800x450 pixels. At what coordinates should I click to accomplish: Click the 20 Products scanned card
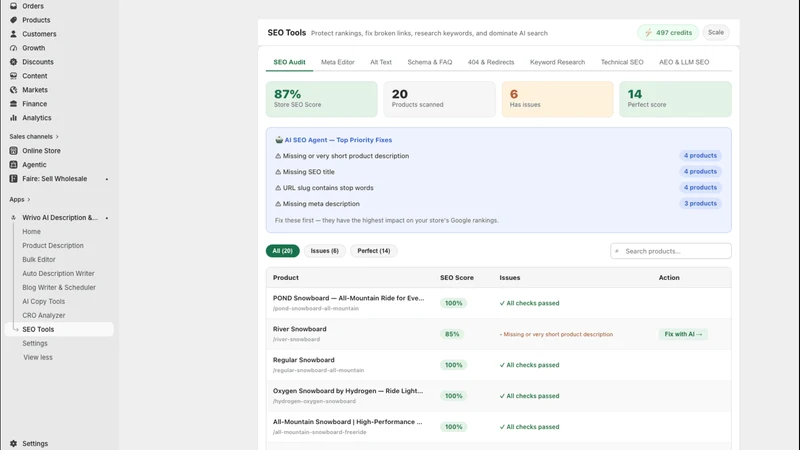coord(439,99)
